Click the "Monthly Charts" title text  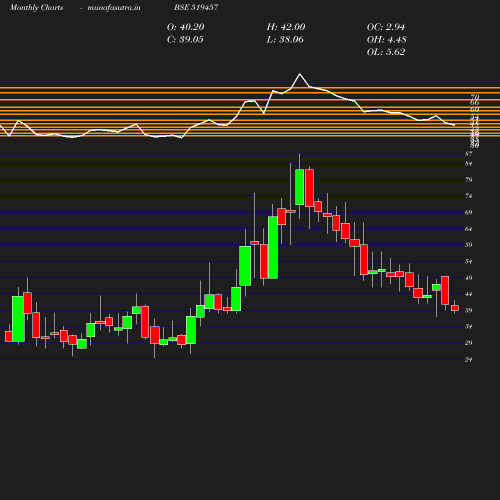coord(36,7)
